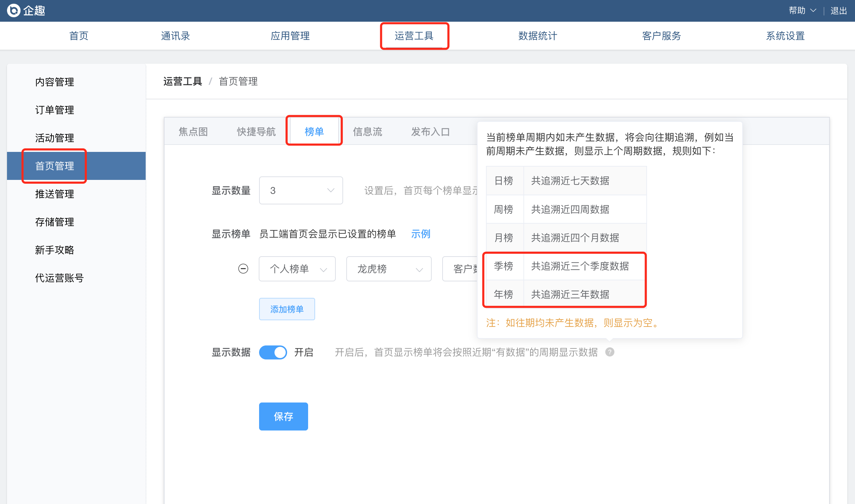855x504 pixels.
Task: Click 退出 to log out
Action: click(839, 10)
